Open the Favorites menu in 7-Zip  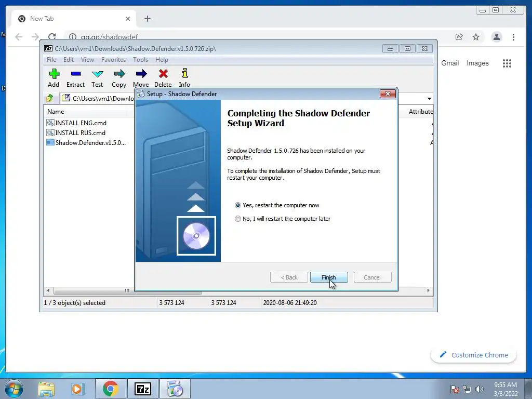(113, 60)
